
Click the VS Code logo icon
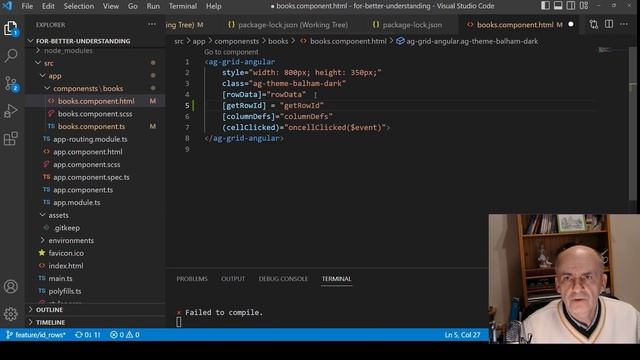(7, 6)
